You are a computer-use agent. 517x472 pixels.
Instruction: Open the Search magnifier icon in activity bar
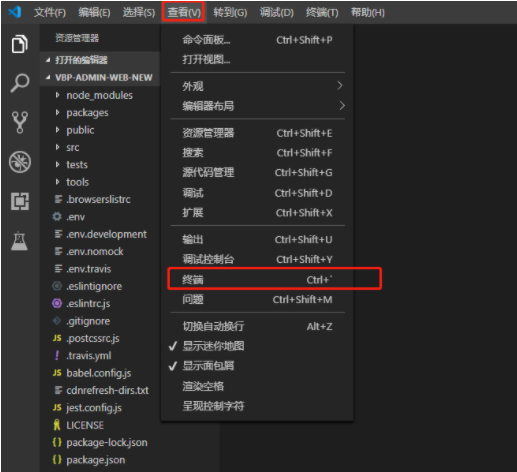tap(20, 83)
